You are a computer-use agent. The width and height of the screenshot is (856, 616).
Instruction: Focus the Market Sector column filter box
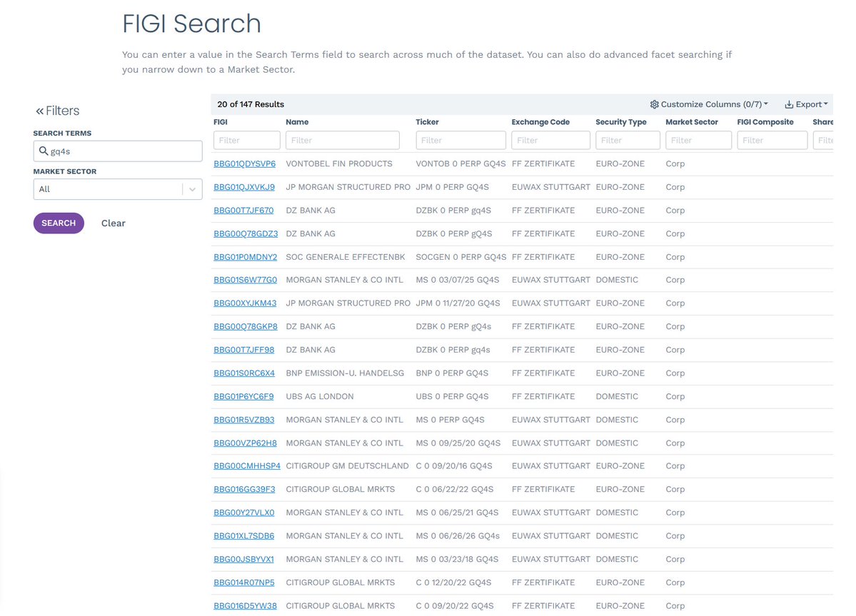(x=698, y=140)
